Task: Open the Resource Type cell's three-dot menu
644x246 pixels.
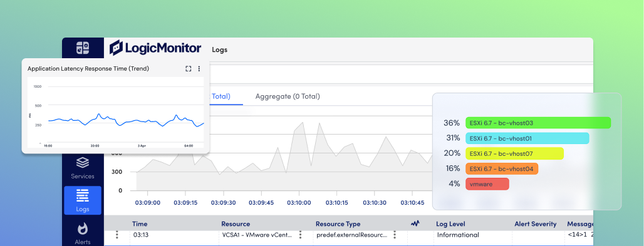Action: 395,235
